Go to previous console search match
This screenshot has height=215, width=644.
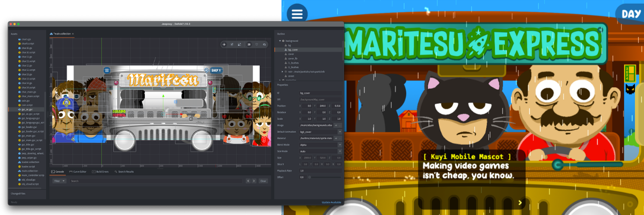pyautogui.click(x=247, y=181)
